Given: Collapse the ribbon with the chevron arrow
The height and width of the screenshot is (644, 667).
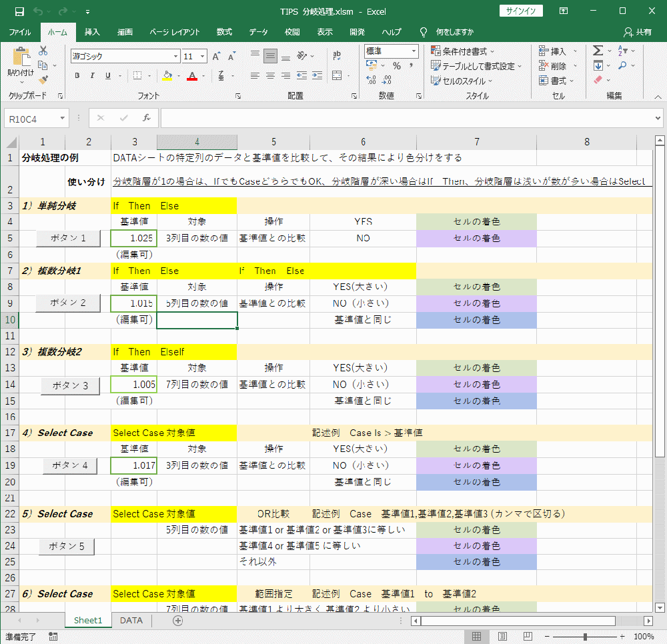Looking at the screenshot, I should [x=658, y=97].
